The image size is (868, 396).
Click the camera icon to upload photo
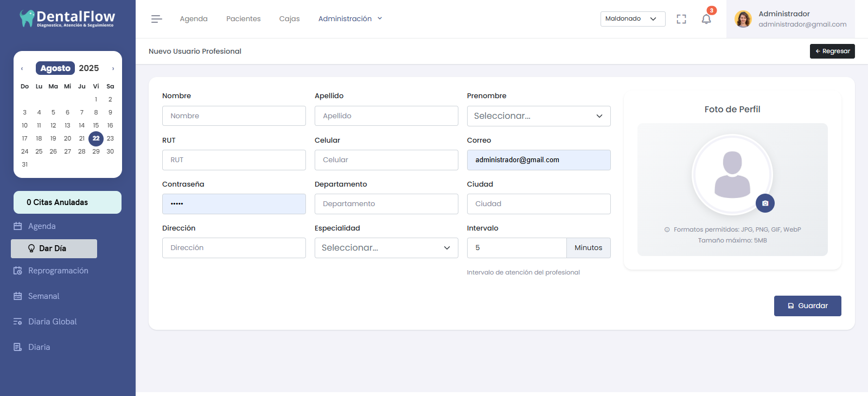pos(765,203)
